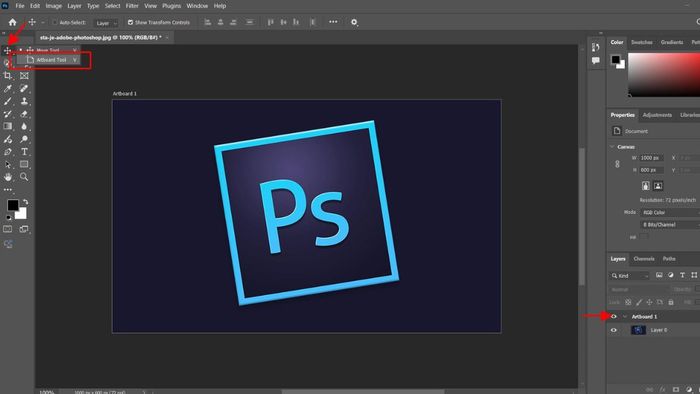The height and width of the screenshot is (394, 700).
Task: Open the Mode RGB Color dropdown
Action: (670, 212)
